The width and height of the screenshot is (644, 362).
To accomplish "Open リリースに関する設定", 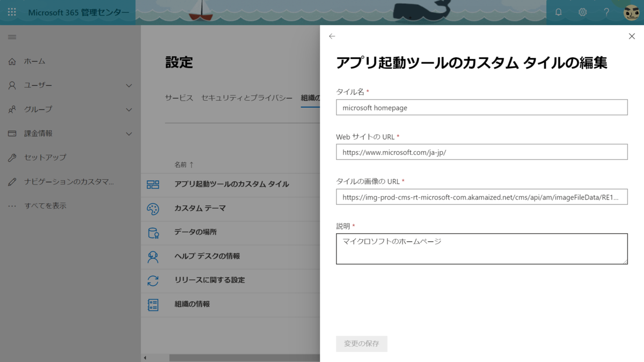I will [209, 280].
